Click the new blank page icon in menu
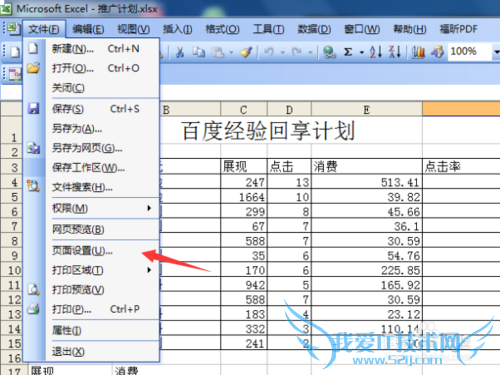Image resolution: width=500 pixels, height=375 pixels. click(33, 49)
